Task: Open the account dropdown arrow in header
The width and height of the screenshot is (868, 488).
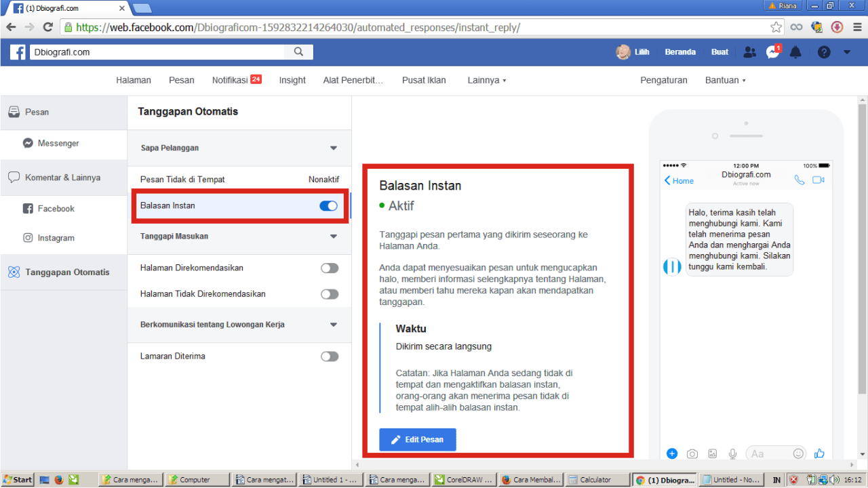Action: [x=846, y=52]
